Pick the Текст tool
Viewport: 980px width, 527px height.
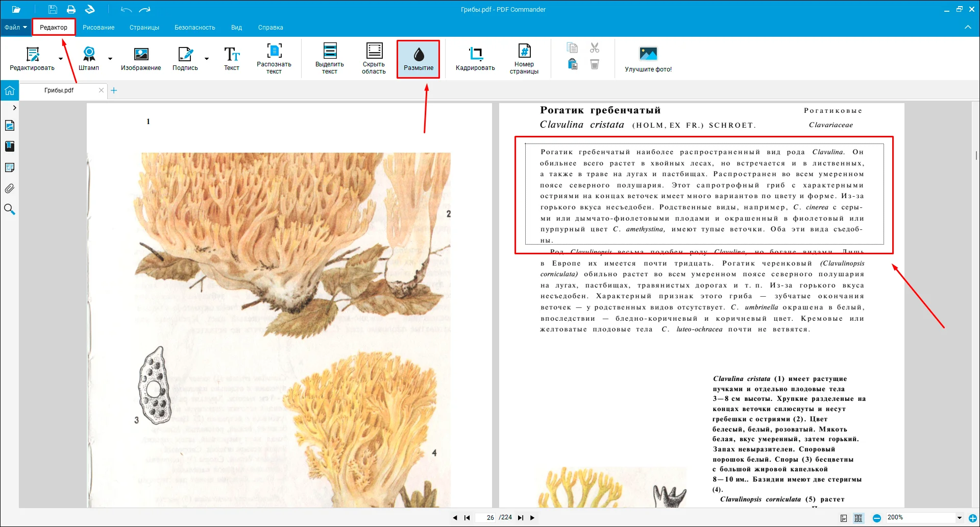(x=232, y=59)
